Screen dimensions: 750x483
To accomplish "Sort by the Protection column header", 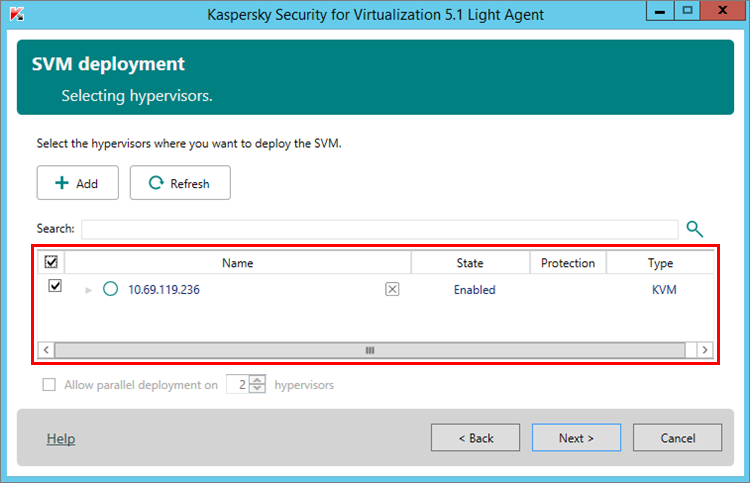I will pos(568,263).
